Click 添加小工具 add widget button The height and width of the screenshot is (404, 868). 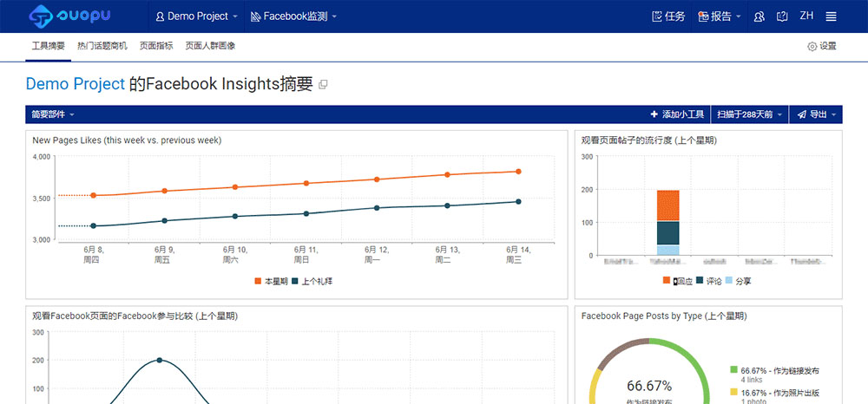(x=677, y=114)
